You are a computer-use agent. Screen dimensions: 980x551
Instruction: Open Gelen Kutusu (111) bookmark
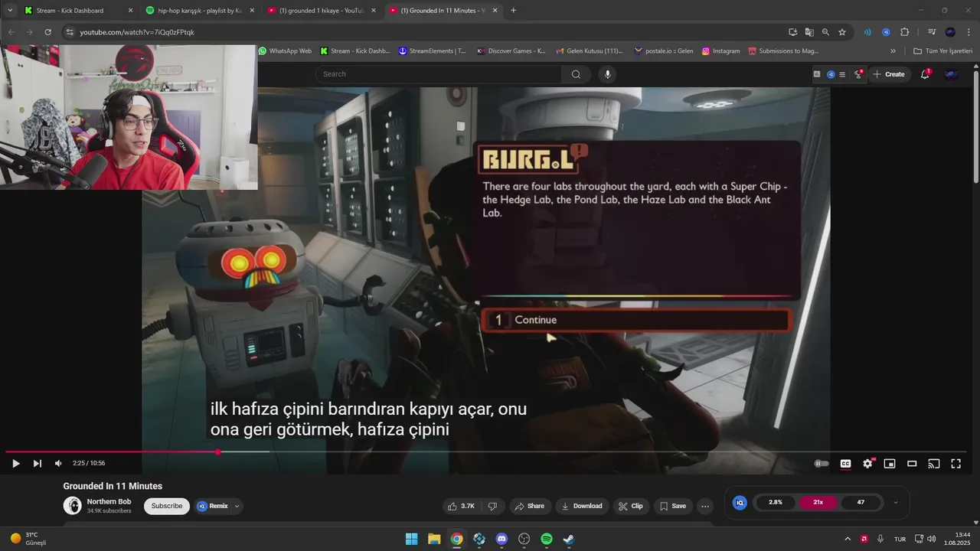point(590,51)
